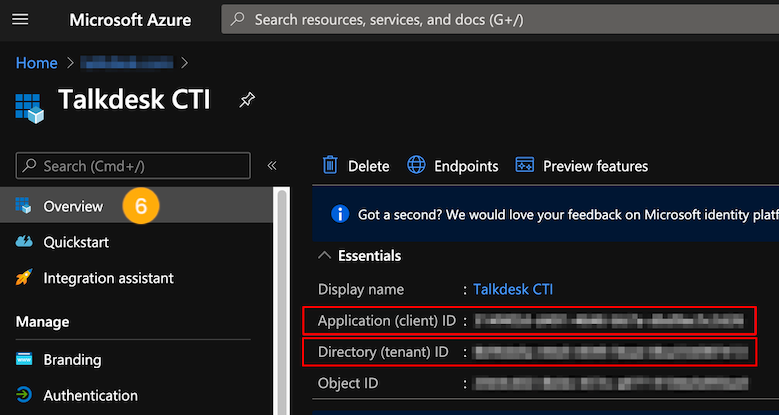The height and width of the screenshot is (415, 779).
Task: Click the Talkdesk CTI app registration icon
Action: pyautogui.click(x=29, y=108)
